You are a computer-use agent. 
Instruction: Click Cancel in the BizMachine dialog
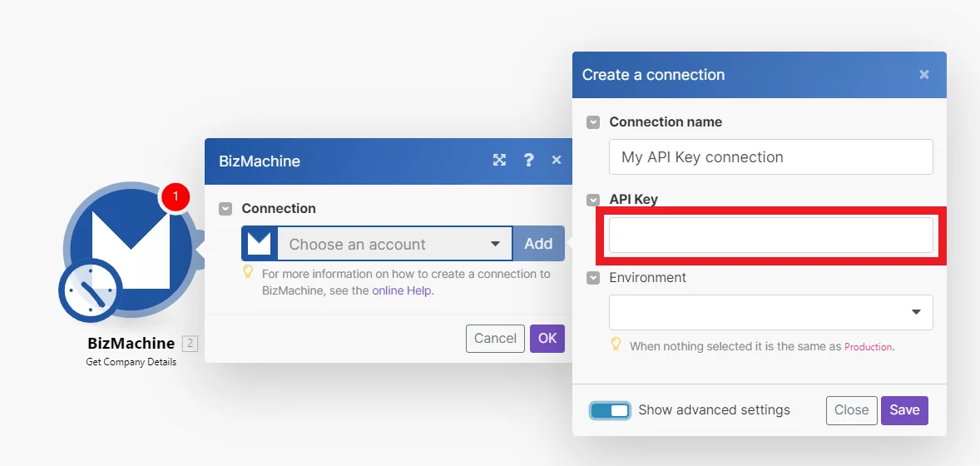495,339
